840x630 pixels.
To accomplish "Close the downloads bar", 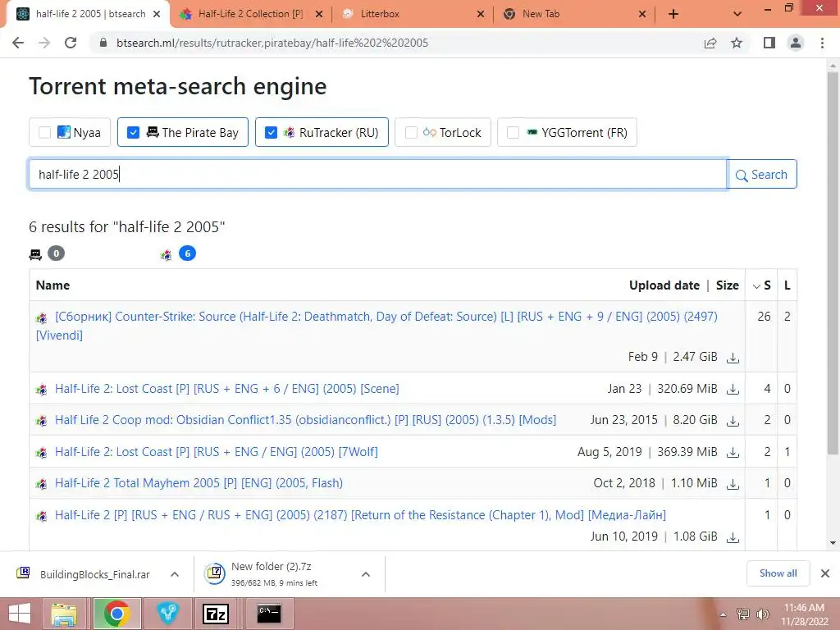I will pyautogui.click(x=825, y=573).
